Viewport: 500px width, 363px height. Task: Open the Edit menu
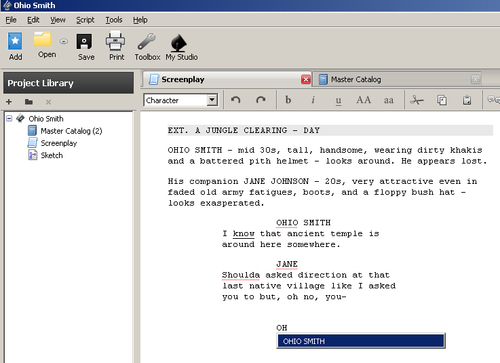click(33, 20)
